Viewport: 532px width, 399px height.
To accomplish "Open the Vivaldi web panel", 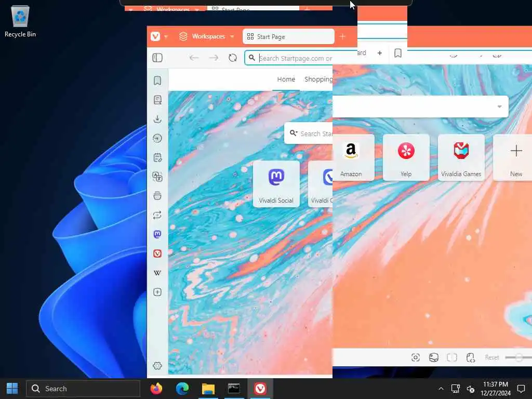I will pos(157,254).
